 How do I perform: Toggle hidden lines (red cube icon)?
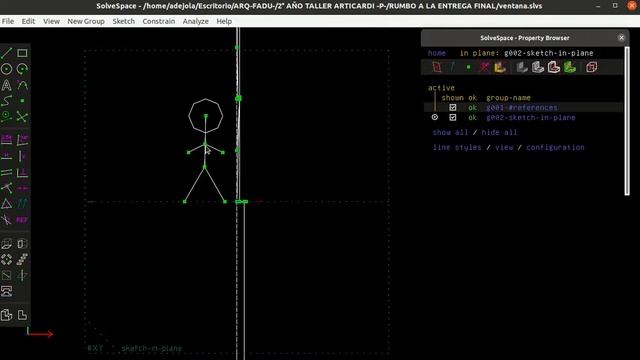tap(591, 67)
